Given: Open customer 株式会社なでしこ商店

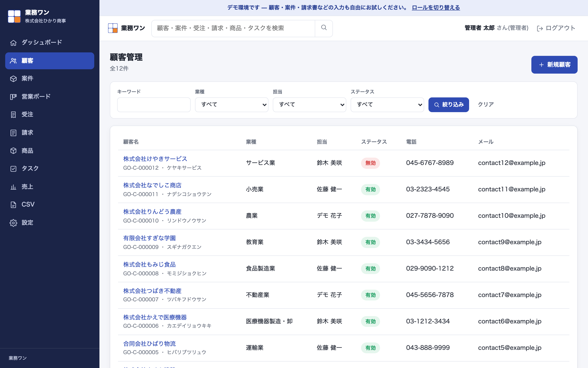Looking at the screenshot, I should [152, 186].
